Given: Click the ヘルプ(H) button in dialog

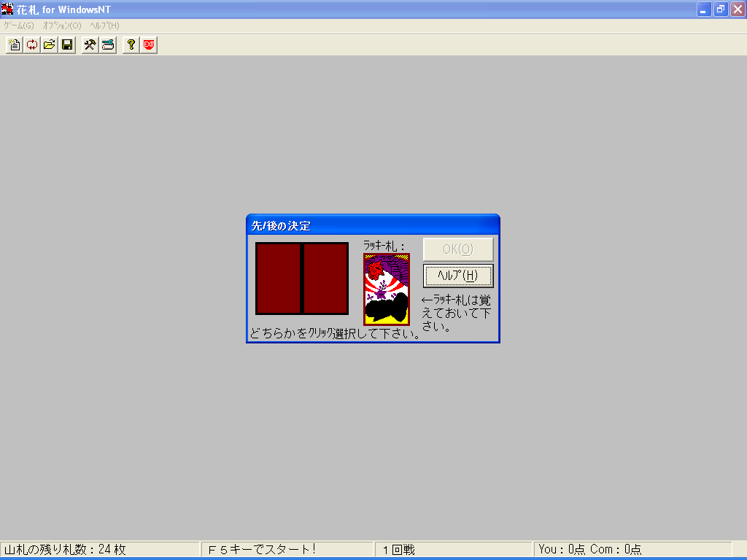Looking at the screenshot, I should [x=458, y=276].
